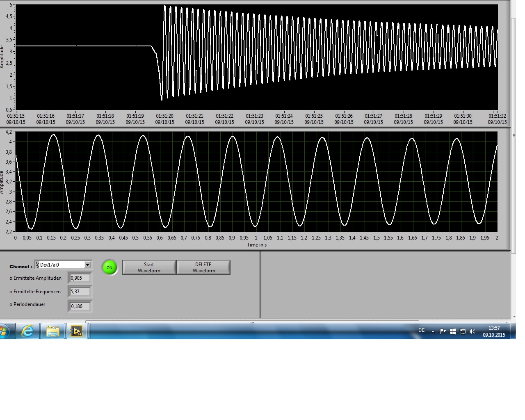
Task: Click the Start Waveform button
Action: pyautogui.click(x=149, y=267)
